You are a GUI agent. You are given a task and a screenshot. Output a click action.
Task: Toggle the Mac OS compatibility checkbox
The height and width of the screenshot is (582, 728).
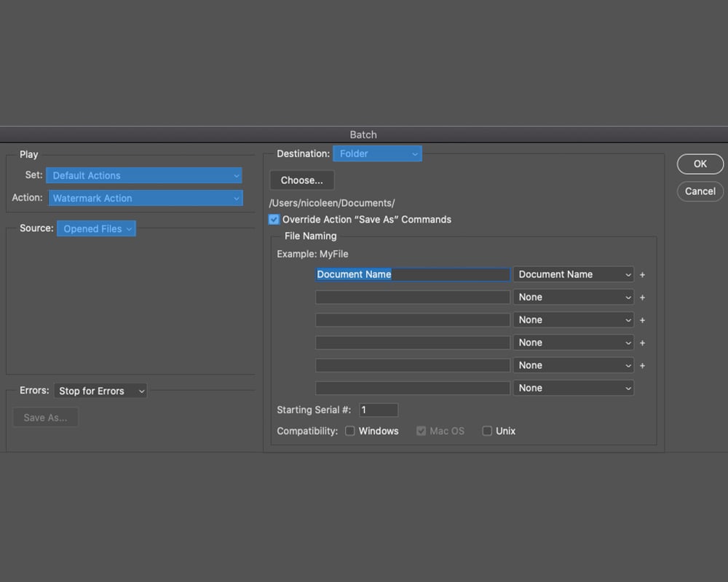421,431
